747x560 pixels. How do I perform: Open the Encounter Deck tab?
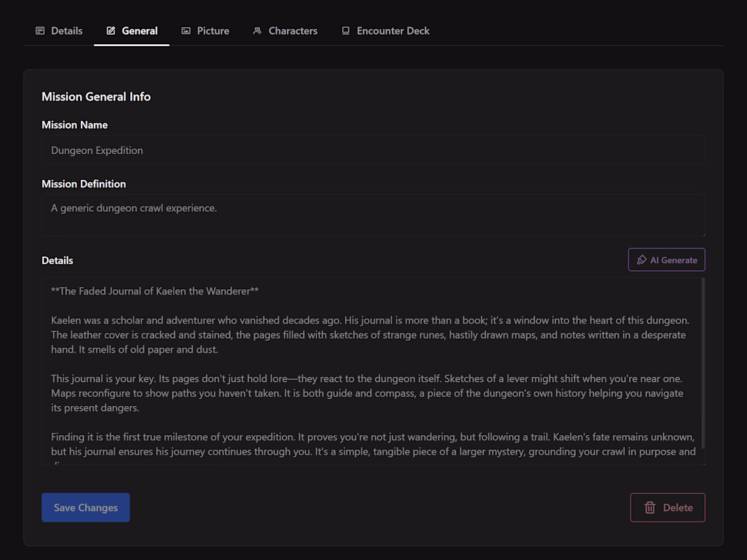(x=393, y=31)
